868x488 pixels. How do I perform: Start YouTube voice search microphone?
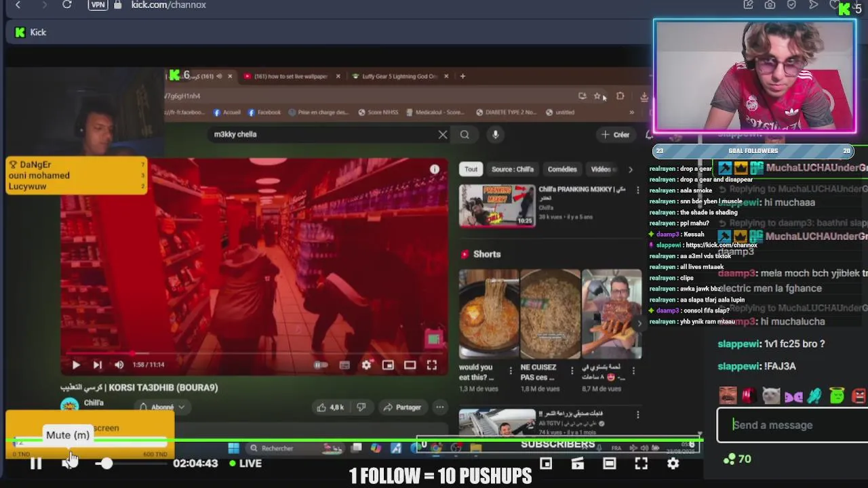point(496,134)
